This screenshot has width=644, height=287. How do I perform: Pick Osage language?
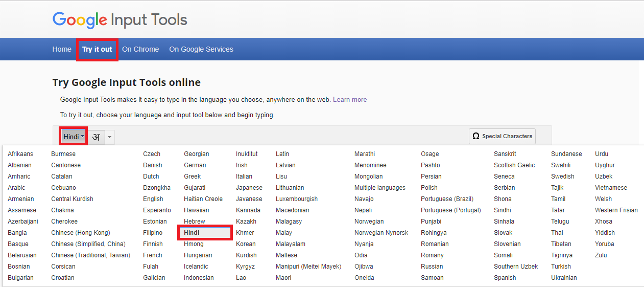[x=430, y=153]
